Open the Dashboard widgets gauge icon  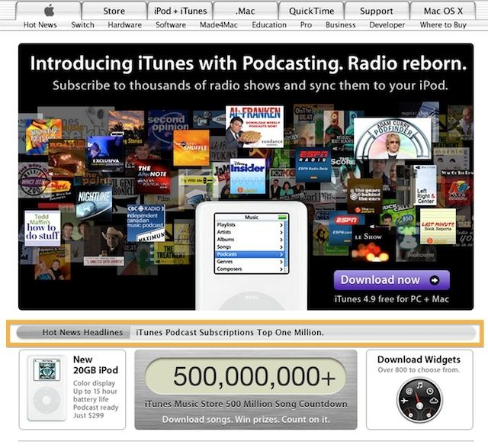click(419, 401)
